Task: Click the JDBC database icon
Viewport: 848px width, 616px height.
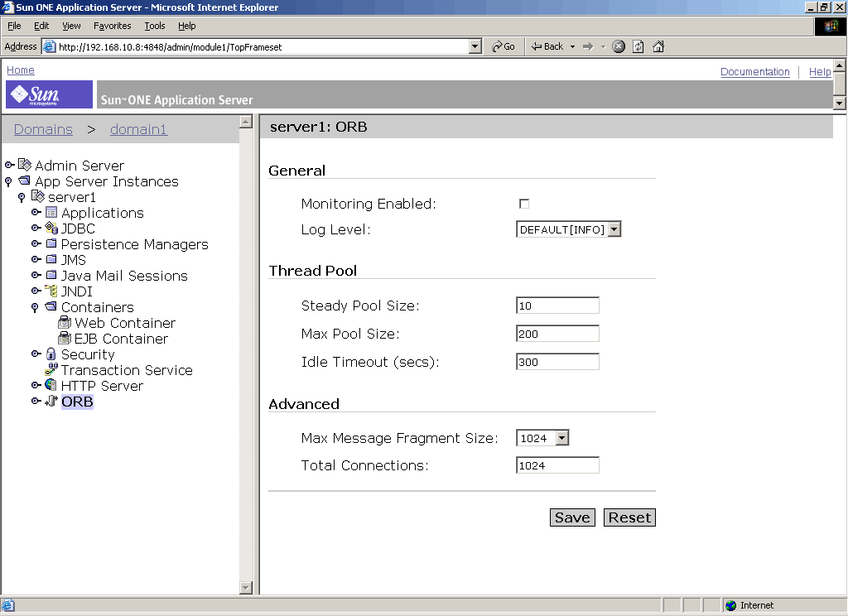Action: [51, 228]
